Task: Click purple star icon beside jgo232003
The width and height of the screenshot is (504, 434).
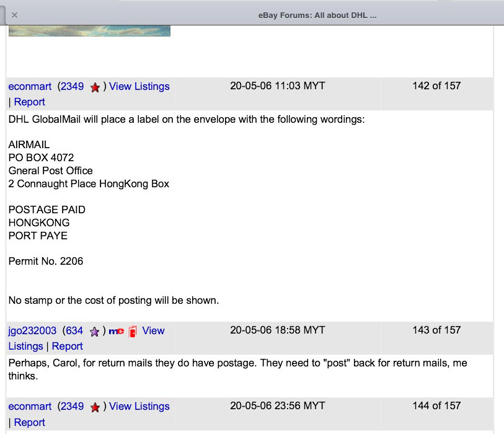Action: pyautogui.click(x=94, y=332)
